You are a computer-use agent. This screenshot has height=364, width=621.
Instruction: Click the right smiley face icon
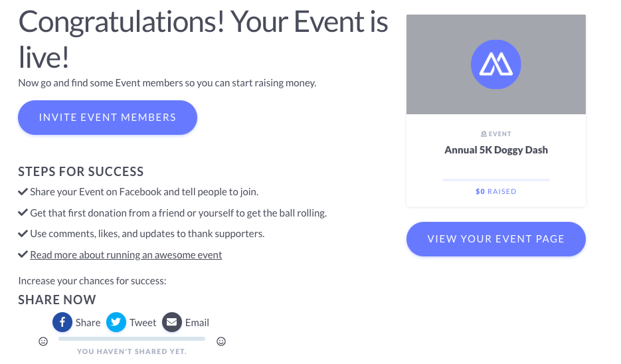point(221,341)
